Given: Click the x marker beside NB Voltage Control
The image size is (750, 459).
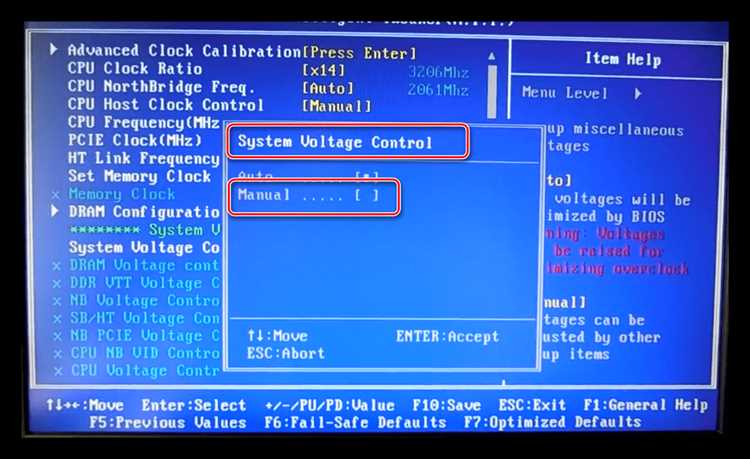Looking at the screenshot, I should (x=57, y=301).
